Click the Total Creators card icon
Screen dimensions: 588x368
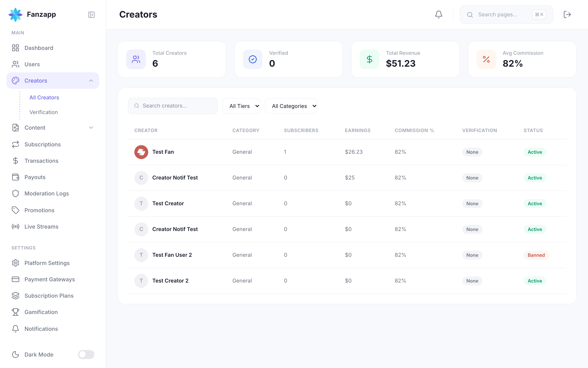click(136, 59)
